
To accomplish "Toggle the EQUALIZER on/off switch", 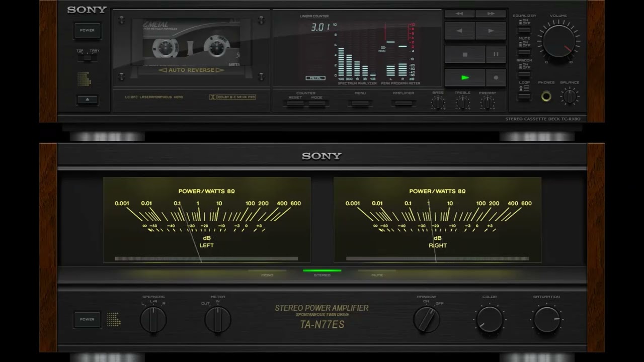I will (524, 29).
